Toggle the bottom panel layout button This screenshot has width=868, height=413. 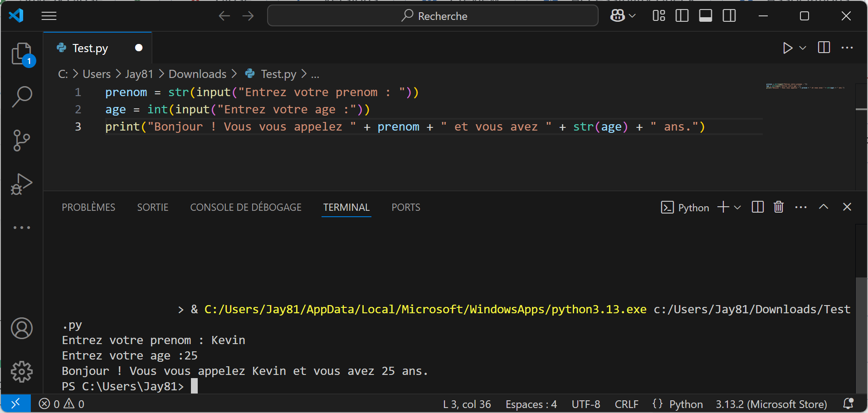pos(705,16)
